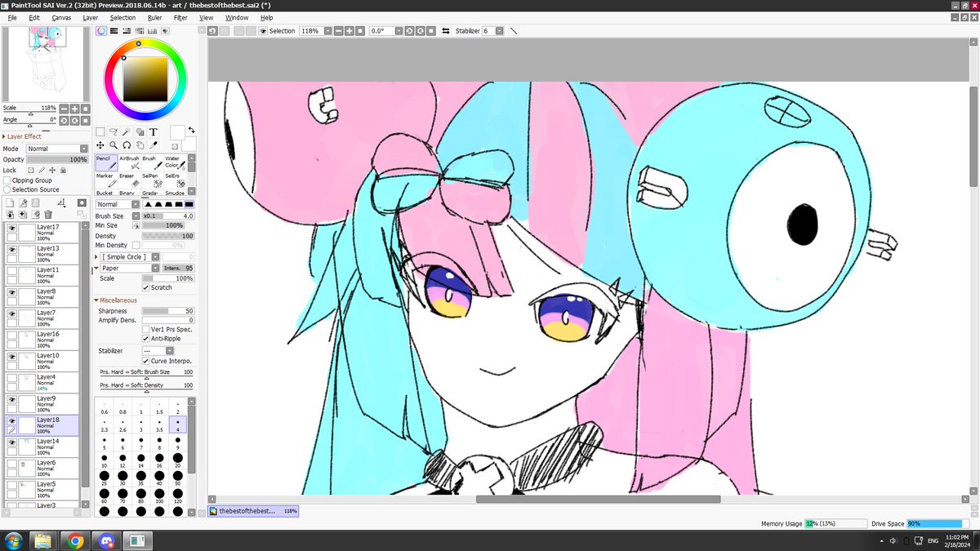Swap foreground and background colors
The width and height of the screenshot is (980, 551).
pyautogui.click(x=191, y=130)
